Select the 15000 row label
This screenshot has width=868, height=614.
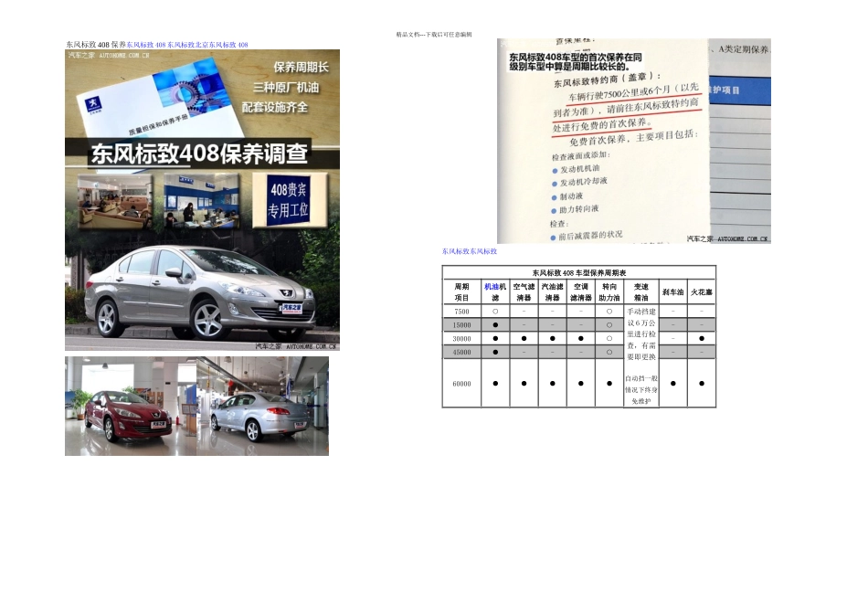click(461, 325)
